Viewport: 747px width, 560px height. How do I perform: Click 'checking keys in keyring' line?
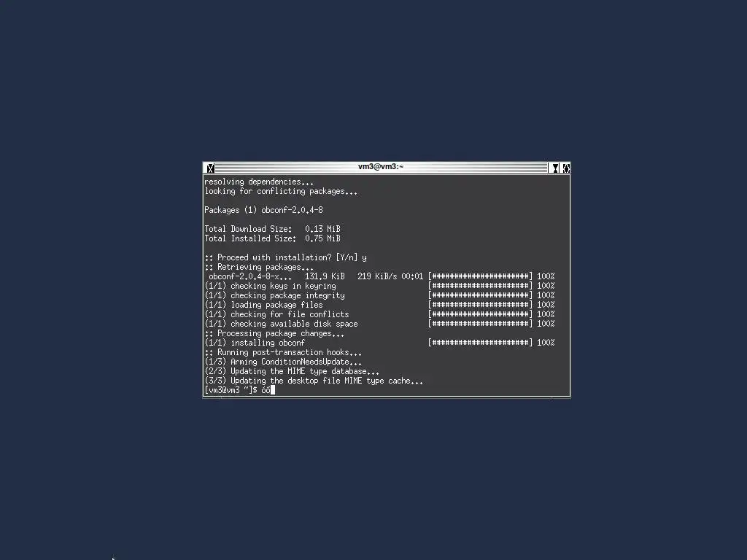(x=270, y=286)
